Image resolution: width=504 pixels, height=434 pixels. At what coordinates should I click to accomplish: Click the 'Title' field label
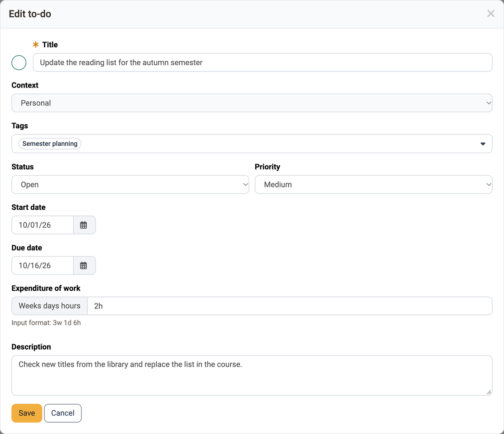(x=50, y=45)
